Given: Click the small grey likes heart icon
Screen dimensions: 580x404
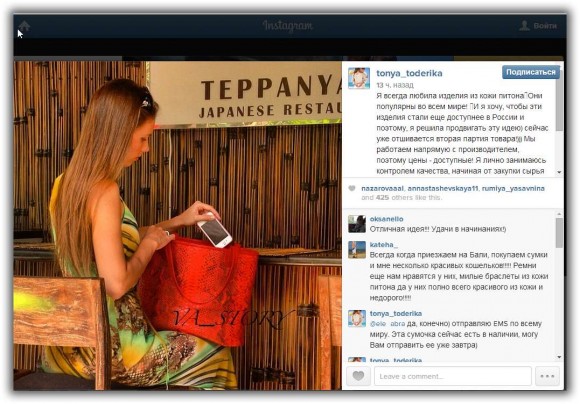Looking at the screenshot, I should [x=352, y=188].
